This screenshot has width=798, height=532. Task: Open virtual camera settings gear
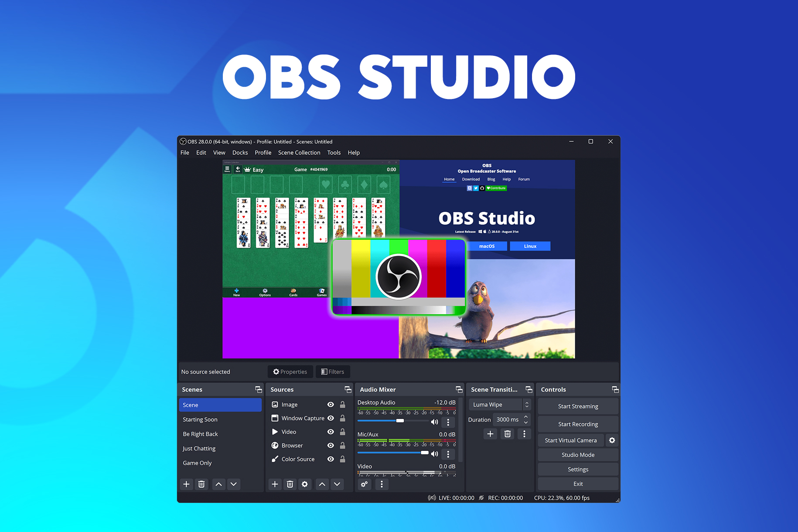point(612,440)
